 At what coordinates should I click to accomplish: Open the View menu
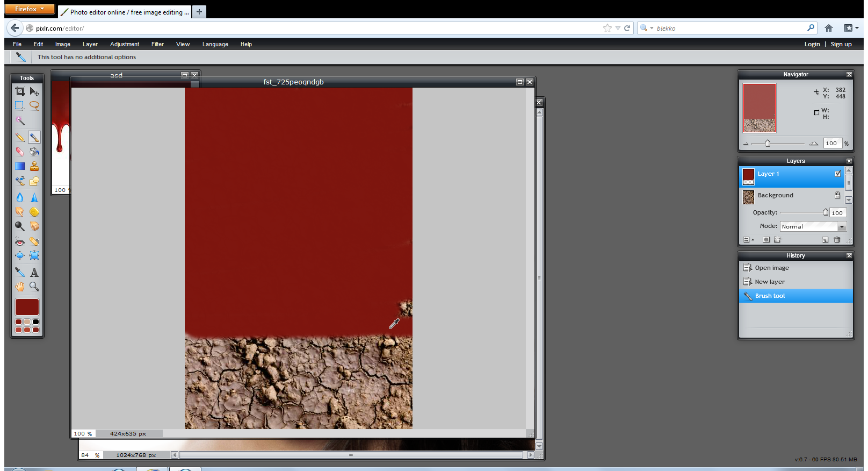[x=183, y=44]
